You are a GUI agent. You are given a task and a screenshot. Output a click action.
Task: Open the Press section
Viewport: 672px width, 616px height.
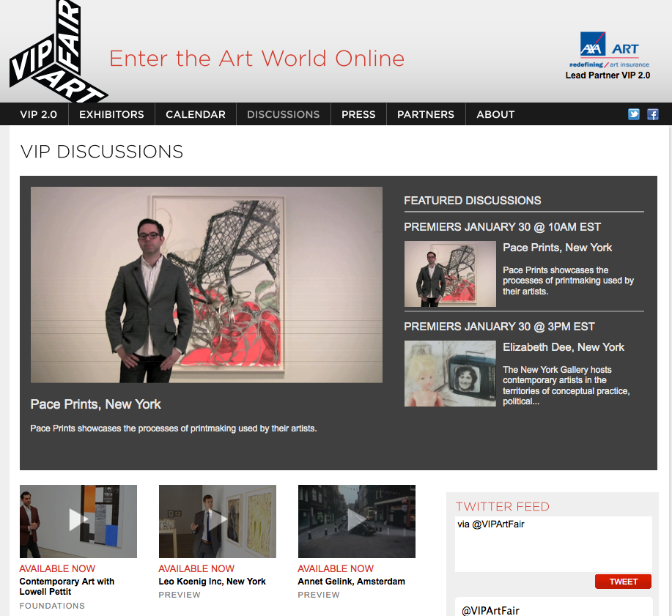click(358, 114)
